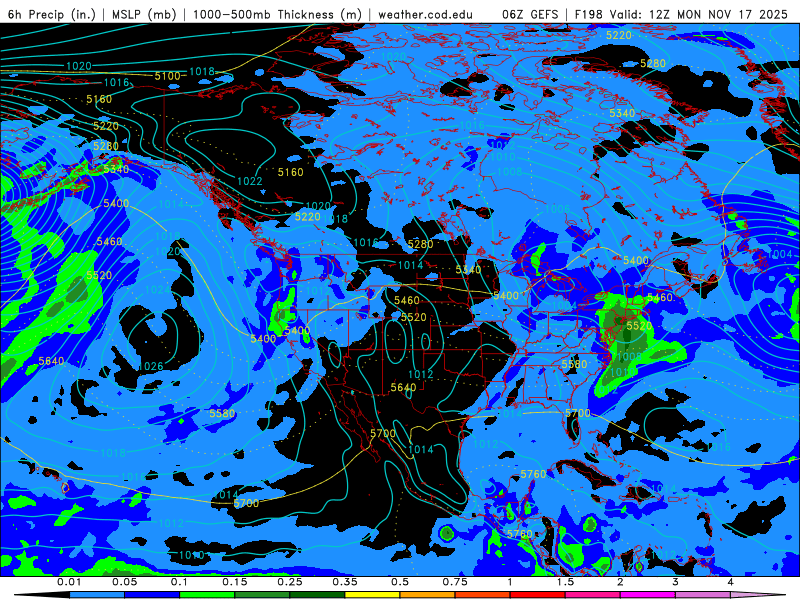800x600 pixels.
Task: Click the light blue 0.01 legend swatch
Action: [x=96, y=595]
